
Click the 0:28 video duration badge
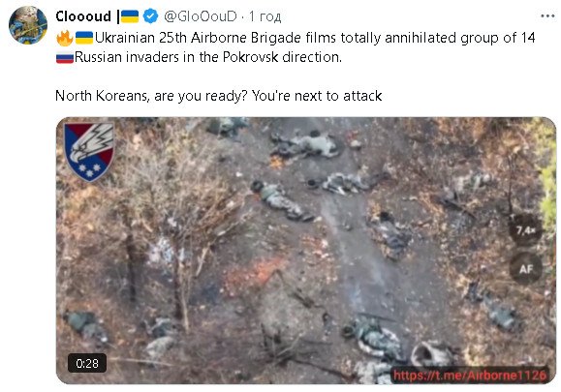coord(87,363)
